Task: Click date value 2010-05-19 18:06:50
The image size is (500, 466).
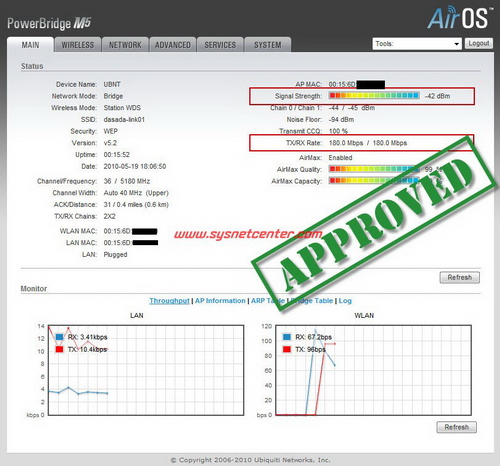Action: [135, 166]
